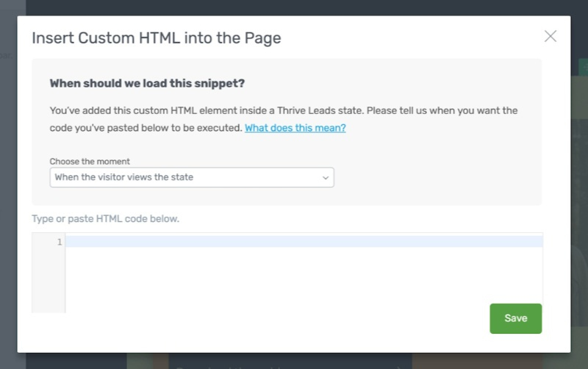Close the Insert Custom HTML dialog
Image resolution: width=588 pixels, height=369 pixels.
click(550, 36)
